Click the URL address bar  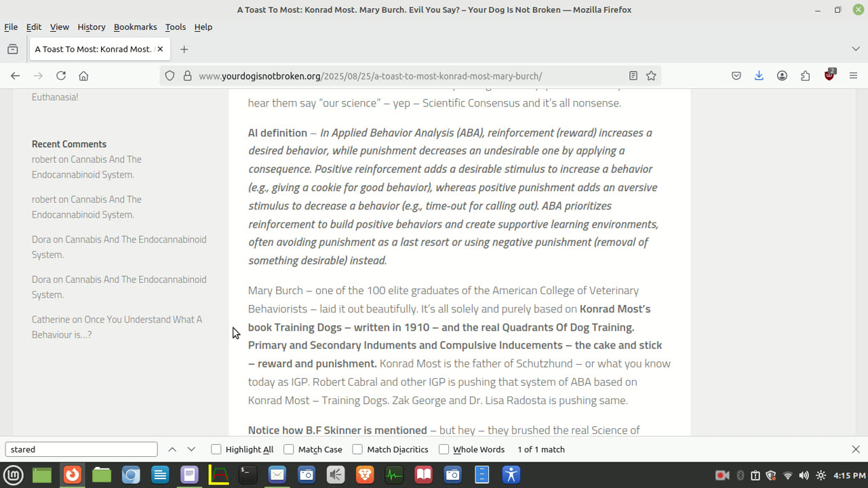pyautogui.click(x=410, y=76)
